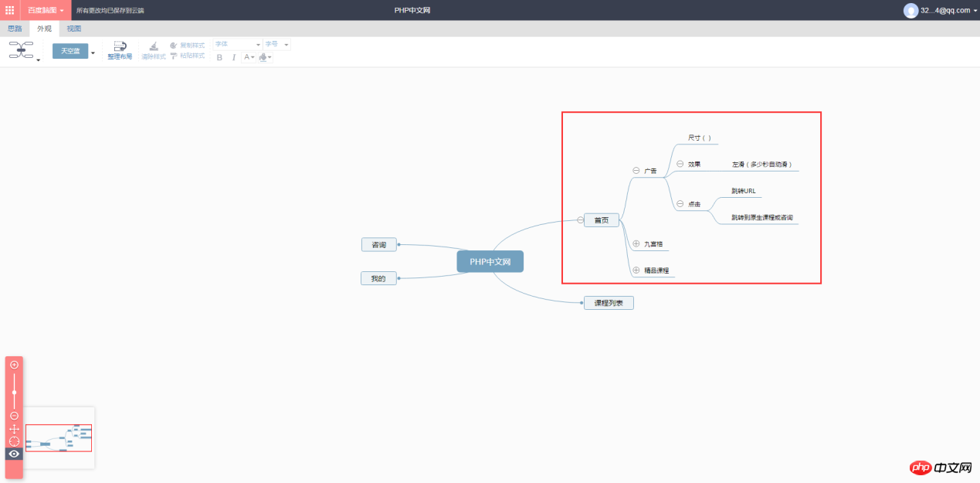Collapse the 广告 node

[x=636, y=171]
